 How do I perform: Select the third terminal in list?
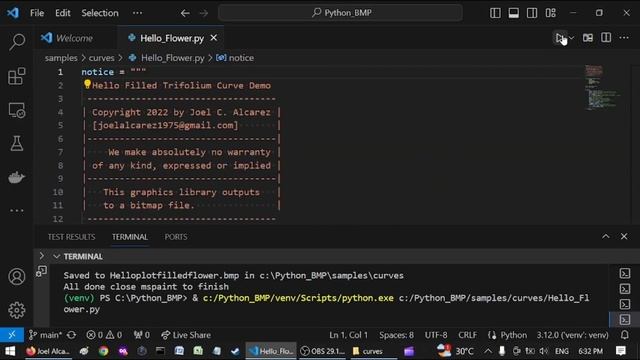click(625, 304)
